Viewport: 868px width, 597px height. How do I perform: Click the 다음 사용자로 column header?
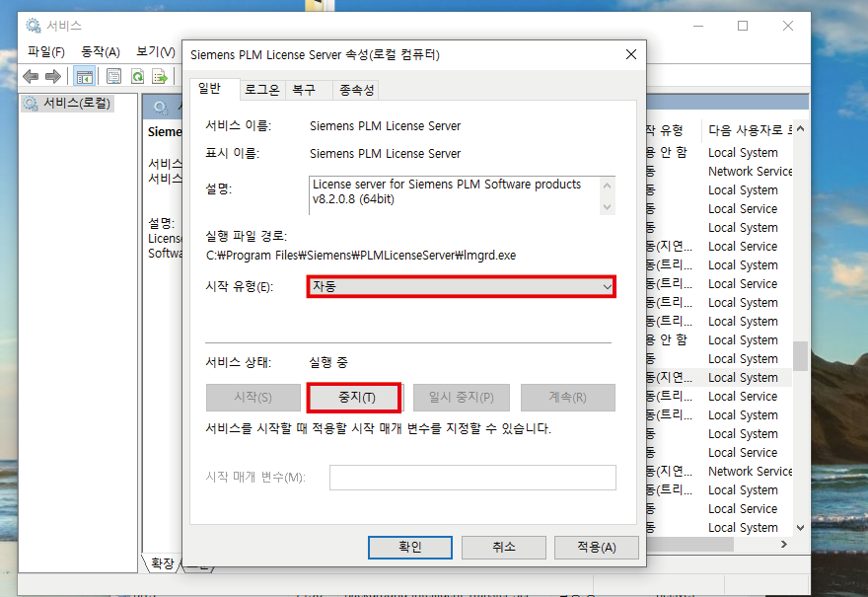coord(750,130)
